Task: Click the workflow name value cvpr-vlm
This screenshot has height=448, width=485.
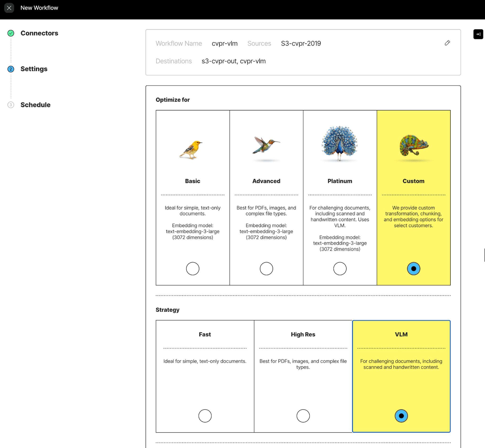Action: point(225,43)
